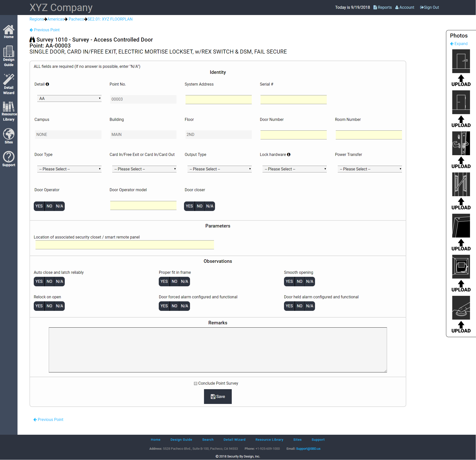Set Smooth opening to N/A
The image size is (476, 460).
click(310, 282)
